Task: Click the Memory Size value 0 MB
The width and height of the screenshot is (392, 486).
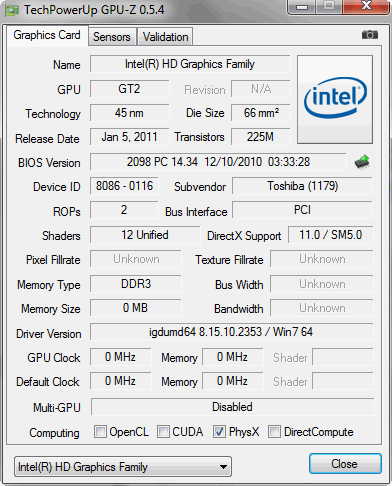Action: 136,308
